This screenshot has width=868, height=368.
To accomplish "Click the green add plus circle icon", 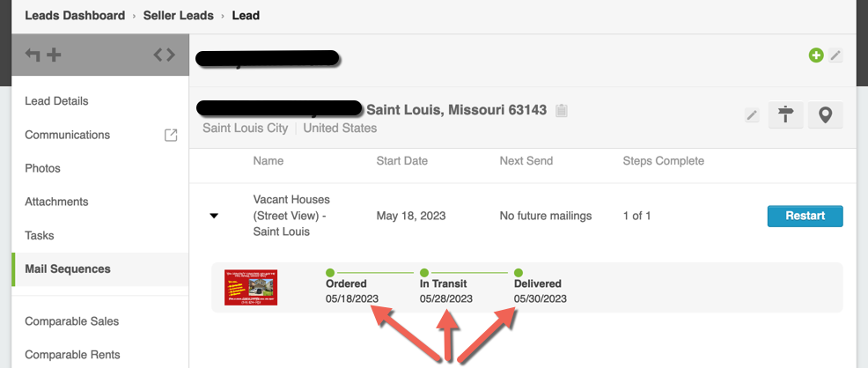I will (816, 55).
